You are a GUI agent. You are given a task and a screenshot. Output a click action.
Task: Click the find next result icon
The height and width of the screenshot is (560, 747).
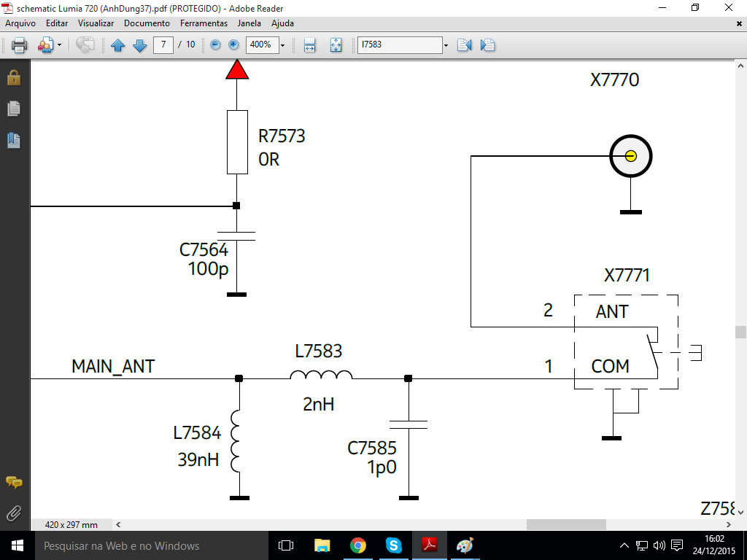(x=487, y=44)
